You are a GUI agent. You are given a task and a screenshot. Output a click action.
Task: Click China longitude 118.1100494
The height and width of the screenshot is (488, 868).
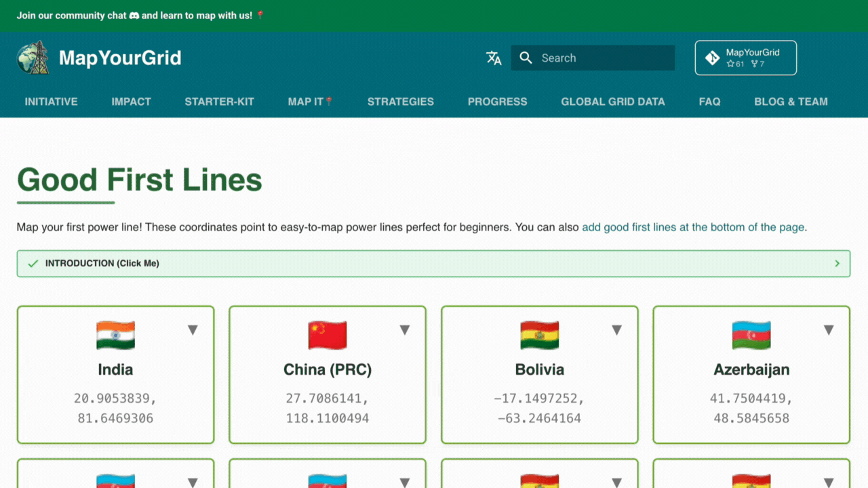click(328, 418)
